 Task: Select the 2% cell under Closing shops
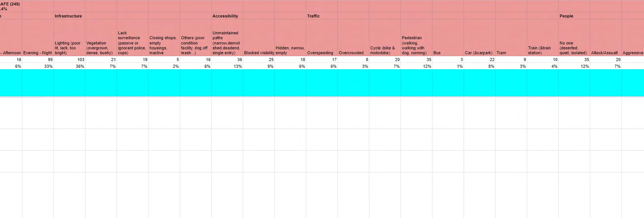pyautogui.click(x=164, y=66)
